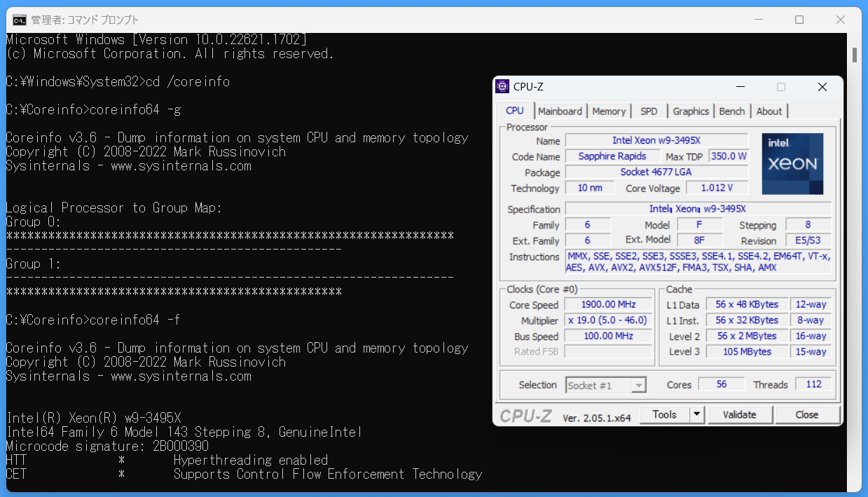
Task: Open the Memory tab in CPU-Z
Action: 609,111
